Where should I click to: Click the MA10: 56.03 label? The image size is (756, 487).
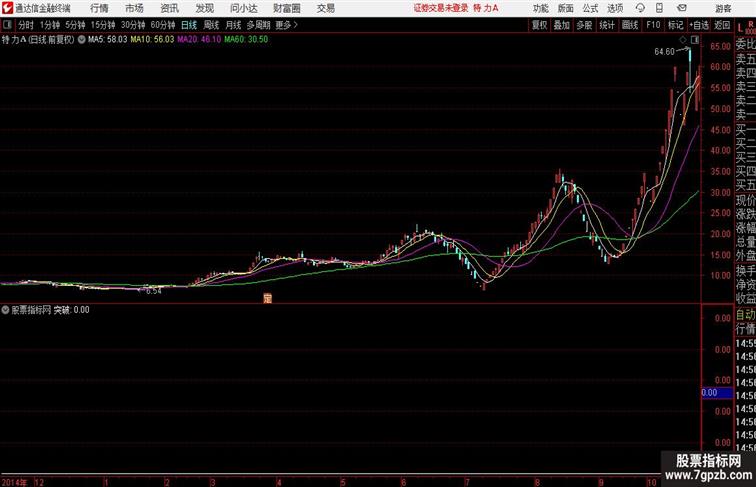pos(152,40)
